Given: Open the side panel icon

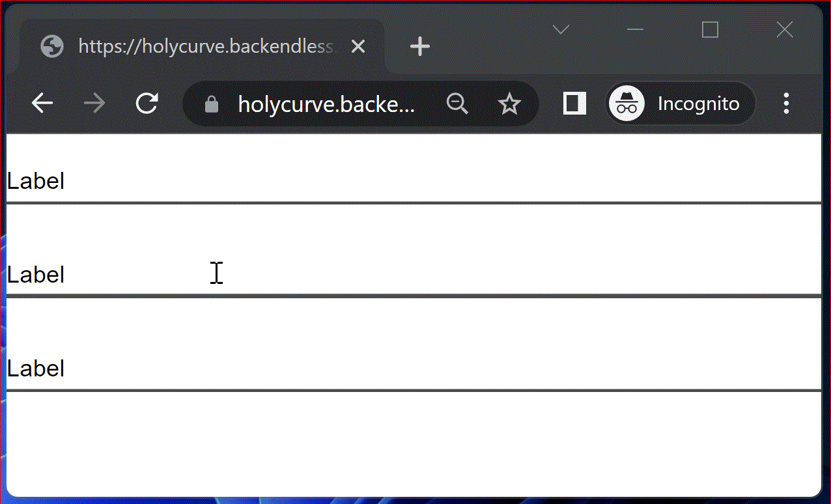Looking at the screenshot, I should click(x=574, y=103).
